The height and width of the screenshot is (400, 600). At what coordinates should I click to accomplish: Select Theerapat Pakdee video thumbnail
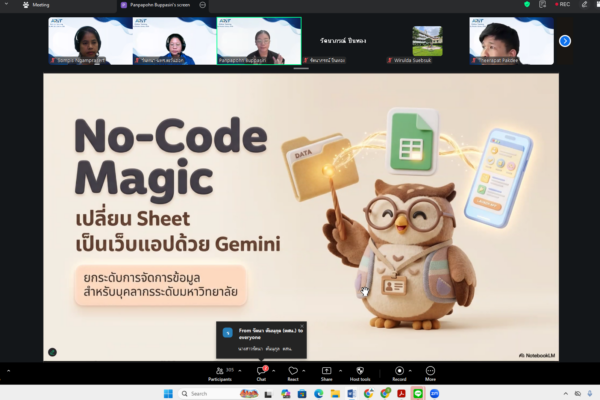pyautogui.click(x=512, y=41)
